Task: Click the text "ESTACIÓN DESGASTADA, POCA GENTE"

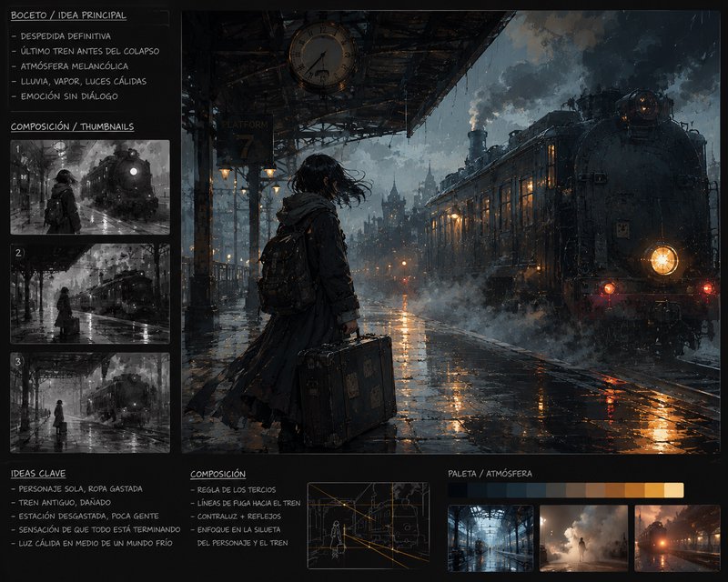Action: click(x=88, y=517)
